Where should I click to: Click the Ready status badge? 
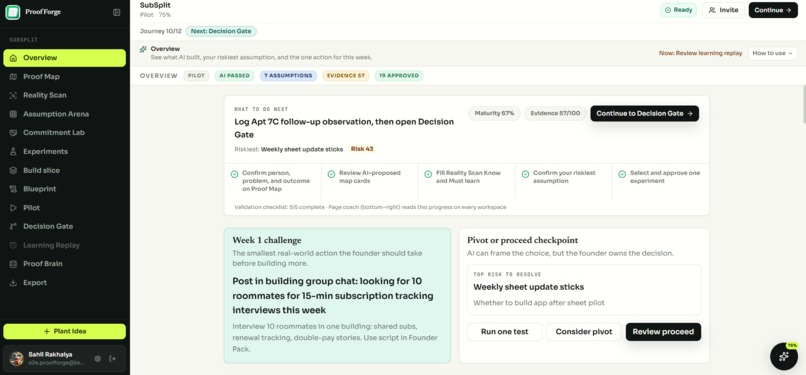pos(679,10)
